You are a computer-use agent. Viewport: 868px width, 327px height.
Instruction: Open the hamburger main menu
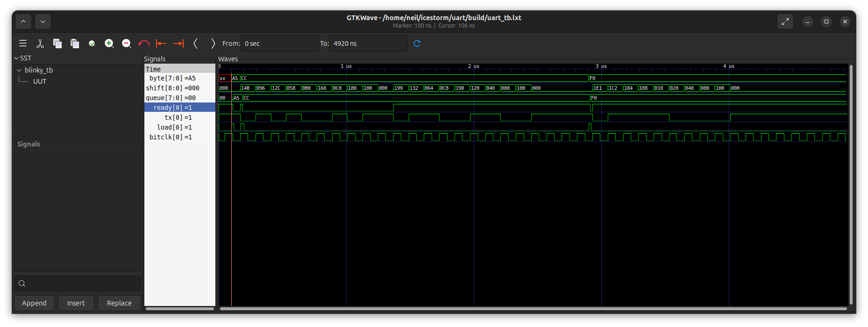[22, 44]
